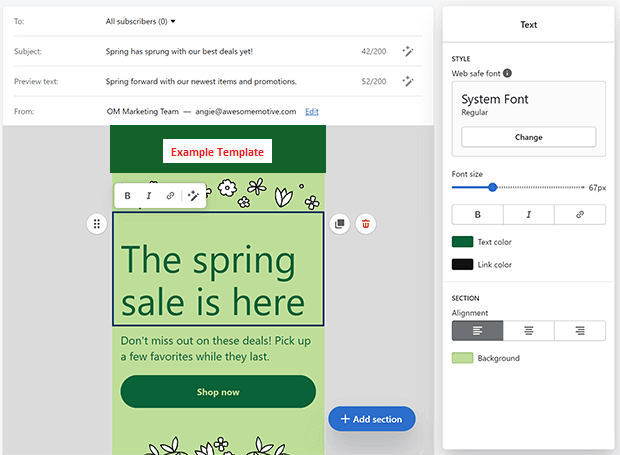The image size is (620, 455).
Task: Click the Shop now button in template
Action: point(218,392)
